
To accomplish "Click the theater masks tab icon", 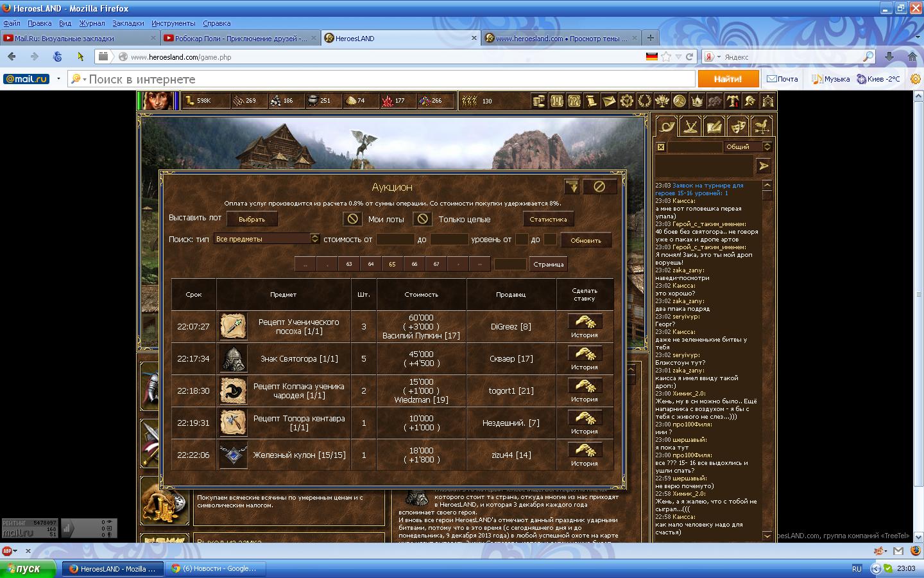I will click(x=738, y=127).
